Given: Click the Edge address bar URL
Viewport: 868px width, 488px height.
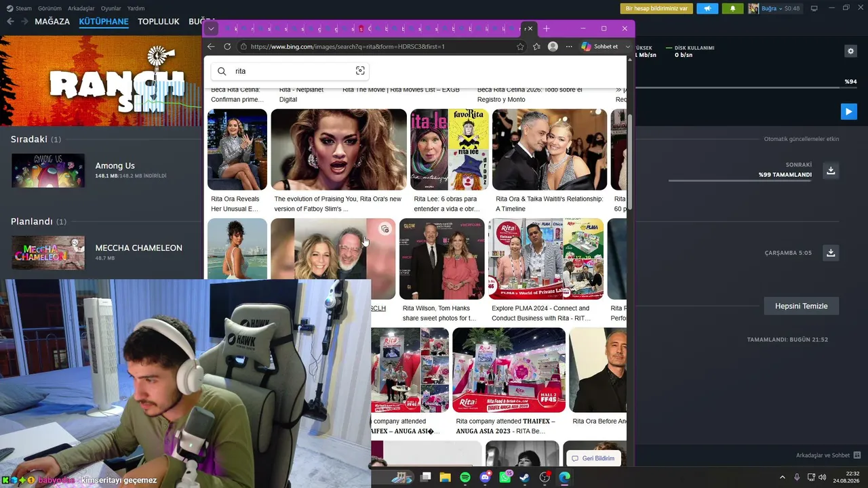Looking at the screenshot, I should (347, 46).
